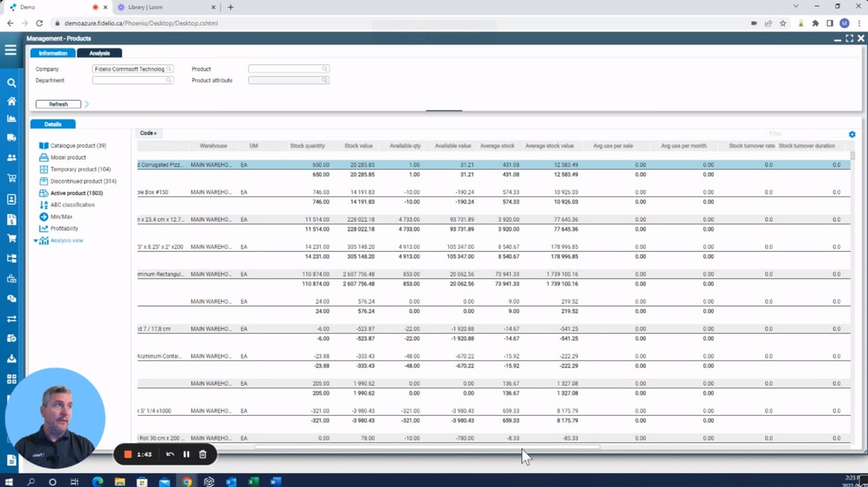Open the sidebar solid cart icon
The image size is (868, 487).
click(x=11, y=238)
